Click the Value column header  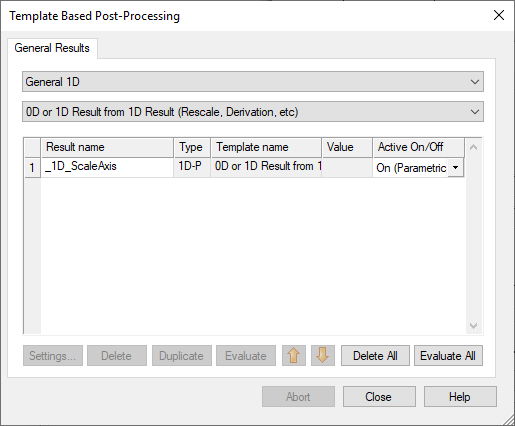(x=347, y=147)
